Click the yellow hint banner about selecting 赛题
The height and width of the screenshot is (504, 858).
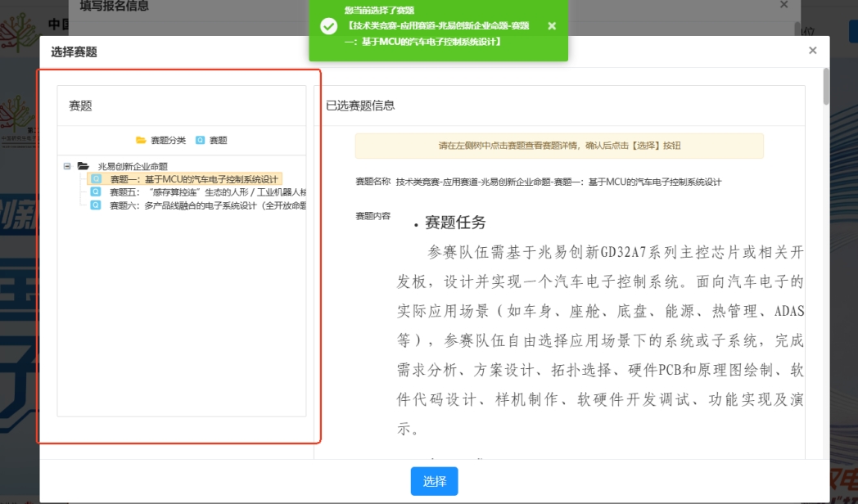pos(558,146)
